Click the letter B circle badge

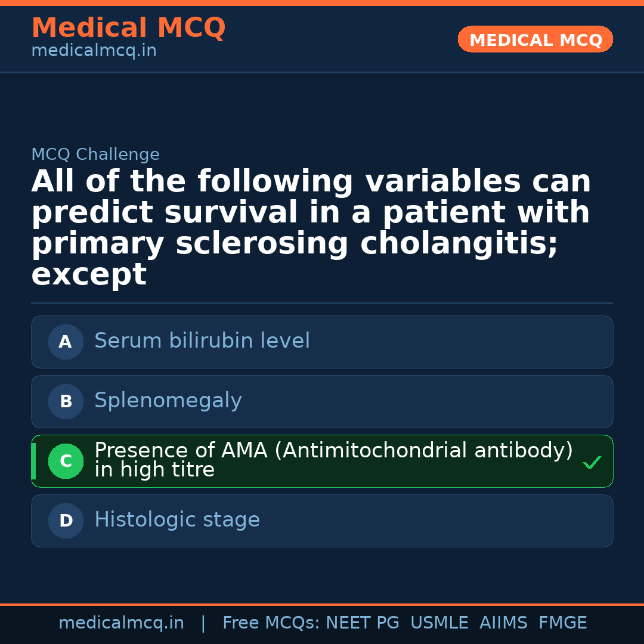point(66,401)
